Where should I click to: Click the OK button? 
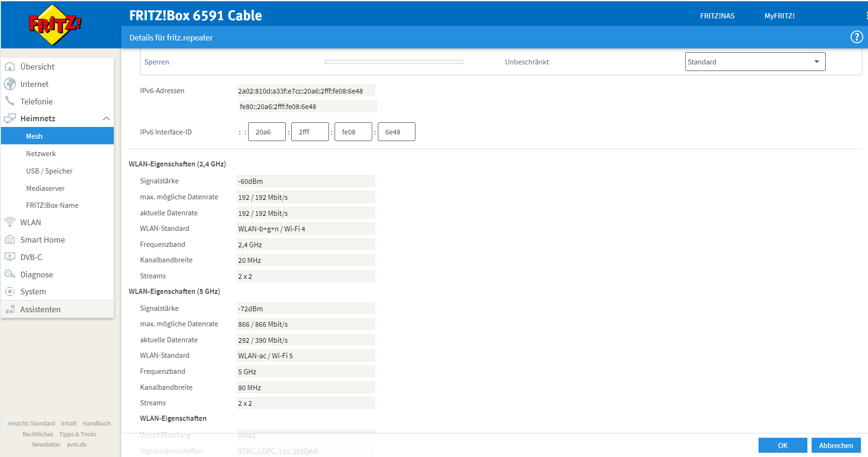coord(782,445)
